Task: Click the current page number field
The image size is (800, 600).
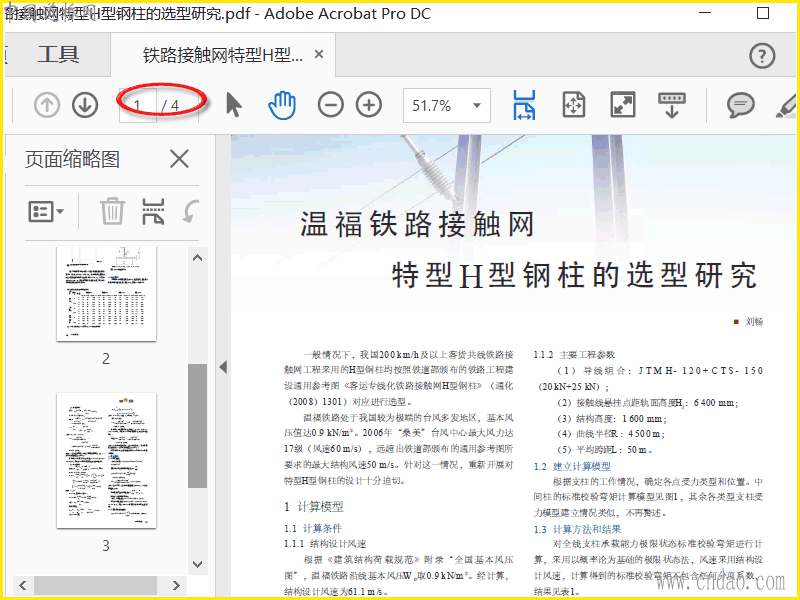Action: tap(137, 106)
